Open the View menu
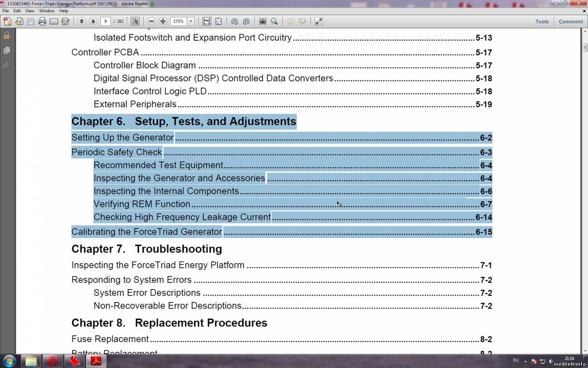Viewport: 588px width, 368px height. (30, 11)
